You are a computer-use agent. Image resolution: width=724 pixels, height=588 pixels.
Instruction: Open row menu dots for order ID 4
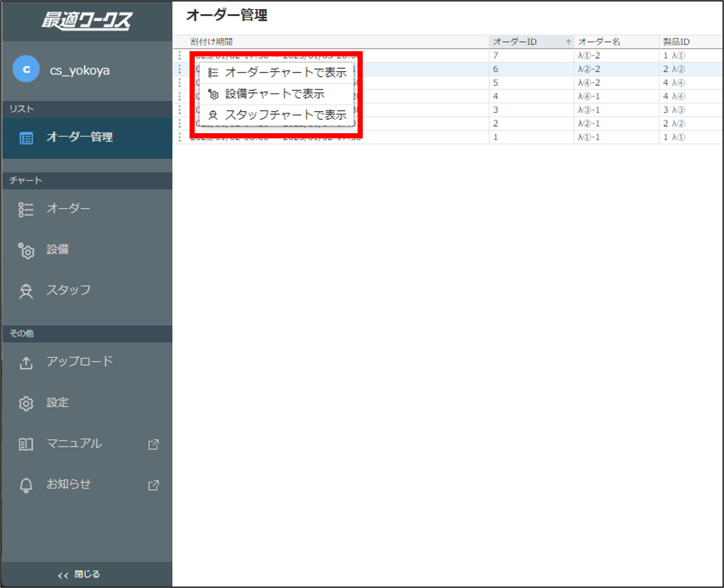[x=180, y=96]
